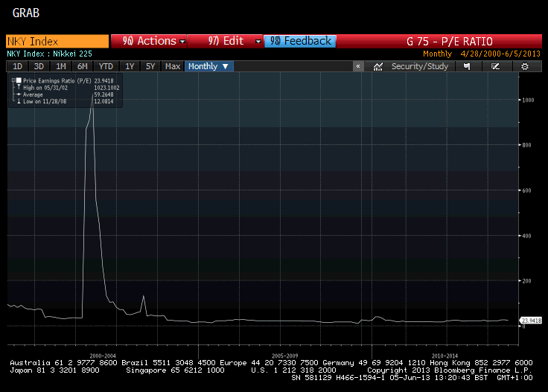Click the 1000 y-axis value
Image resolution: width=548 pixels, height=392 pixels.
[x=528, y=100]
